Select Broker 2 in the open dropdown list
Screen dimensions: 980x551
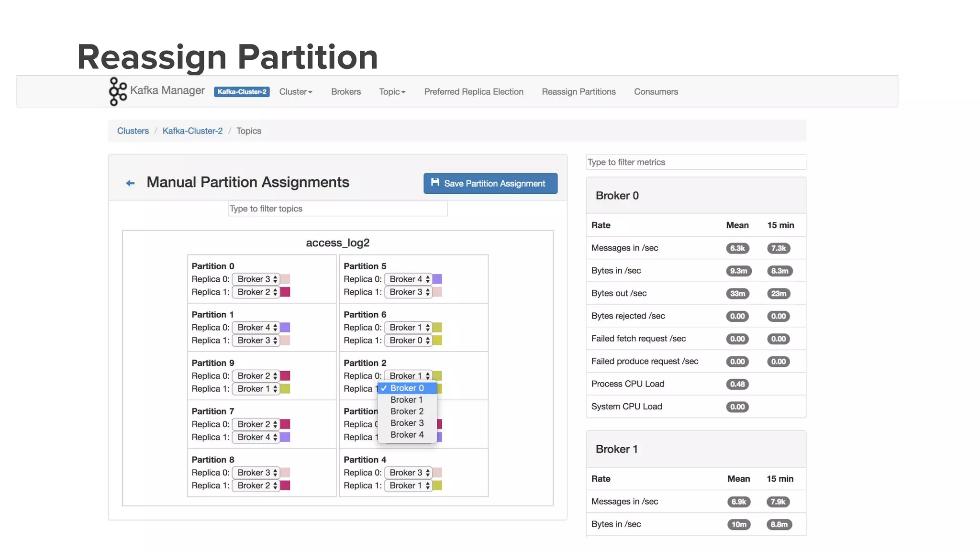(407, 411)
